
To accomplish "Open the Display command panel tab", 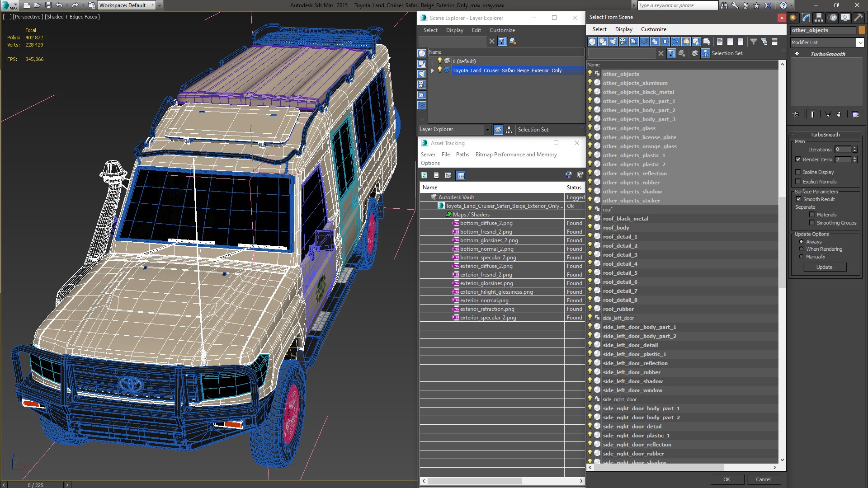I will pyautogui.click(x=845, y=18).
